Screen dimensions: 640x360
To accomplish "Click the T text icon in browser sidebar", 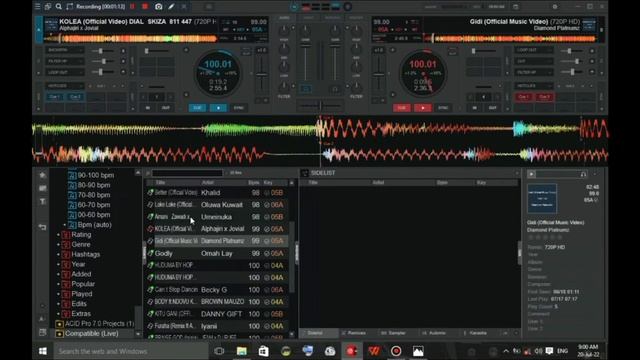I will [x=42, y=202].
